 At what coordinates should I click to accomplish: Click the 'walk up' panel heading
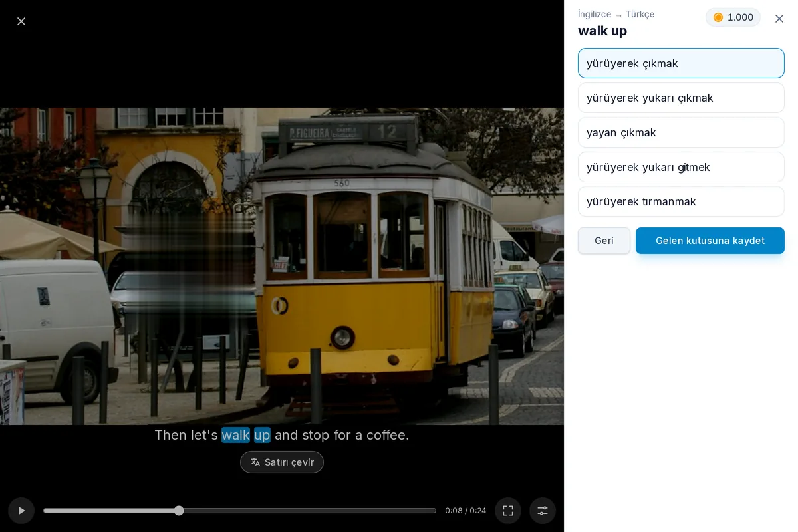tap(602, 31)
